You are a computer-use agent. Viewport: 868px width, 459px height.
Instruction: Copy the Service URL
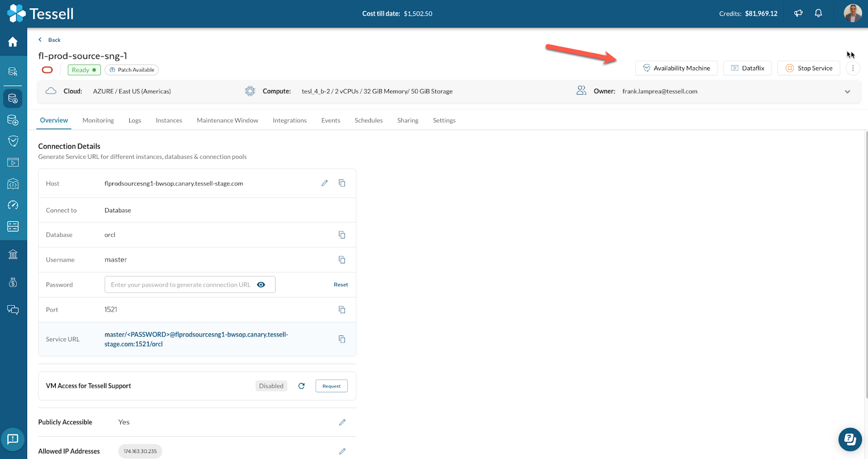[342, 339]
